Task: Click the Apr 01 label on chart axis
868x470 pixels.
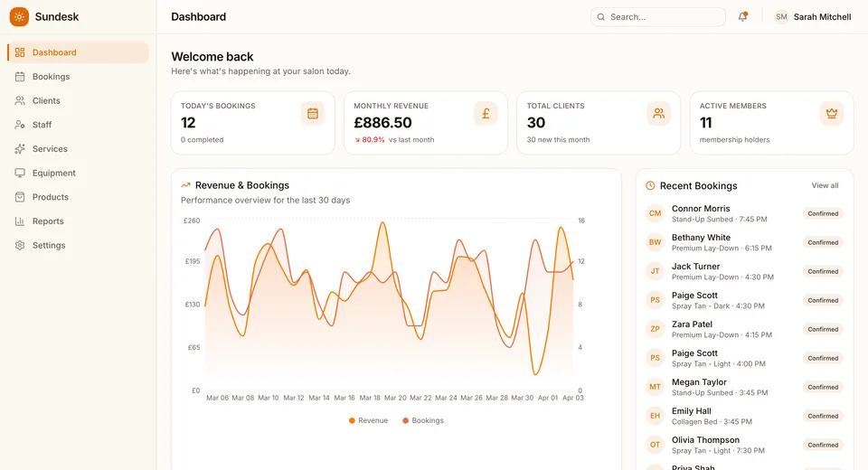Action: pyautogui.click(x=548, y=398)
